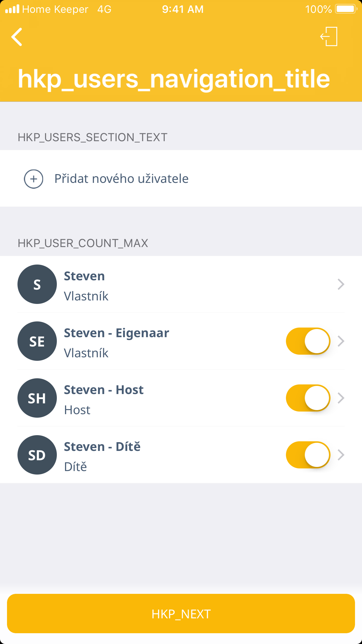Click the plus circle add-user icon
The height and width of the screenshot is (644, 362).
[34, 179]
